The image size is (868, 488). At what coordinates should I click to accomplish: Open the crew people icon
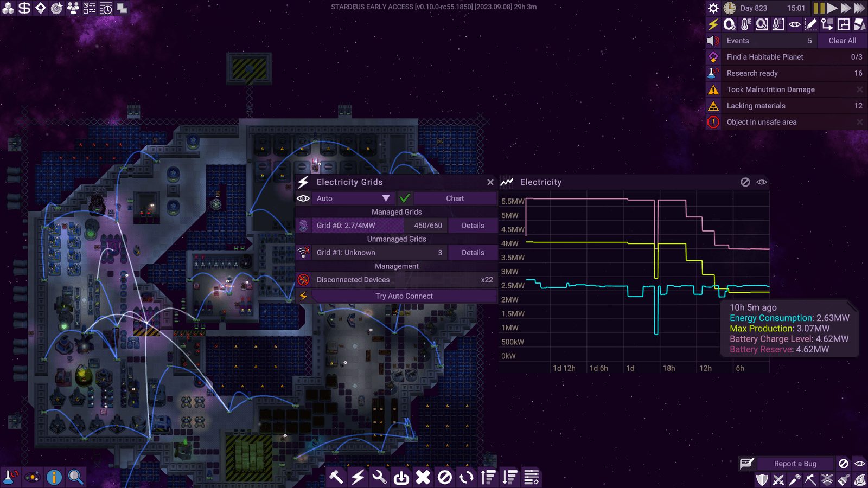coord(73,8)
